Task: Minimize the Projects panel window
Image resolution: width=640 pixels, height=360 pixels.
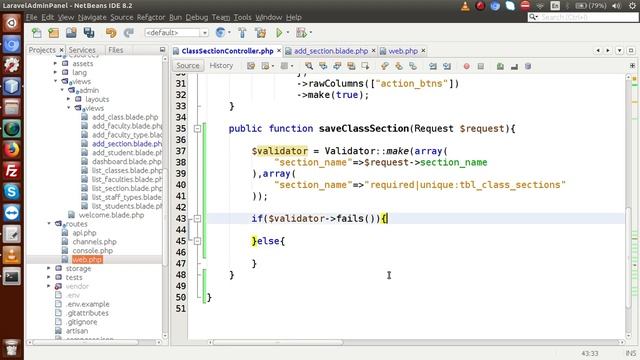Action: 162,50
